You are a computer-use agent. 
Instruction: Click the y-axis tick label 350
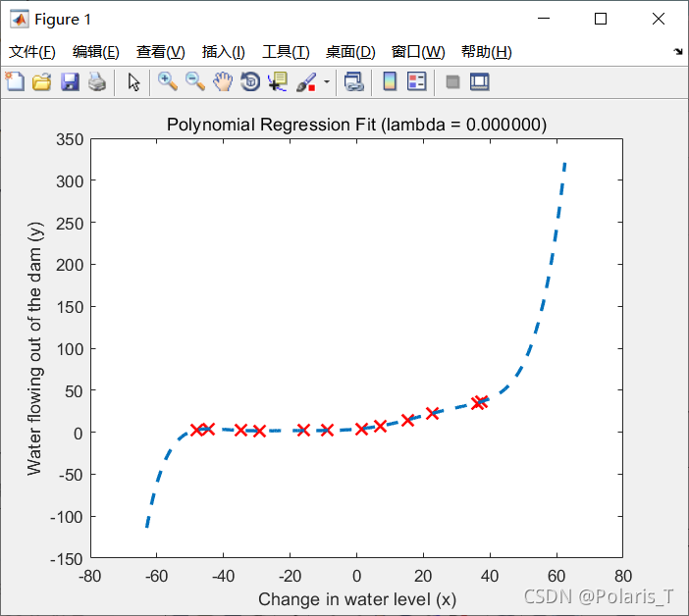70,139
